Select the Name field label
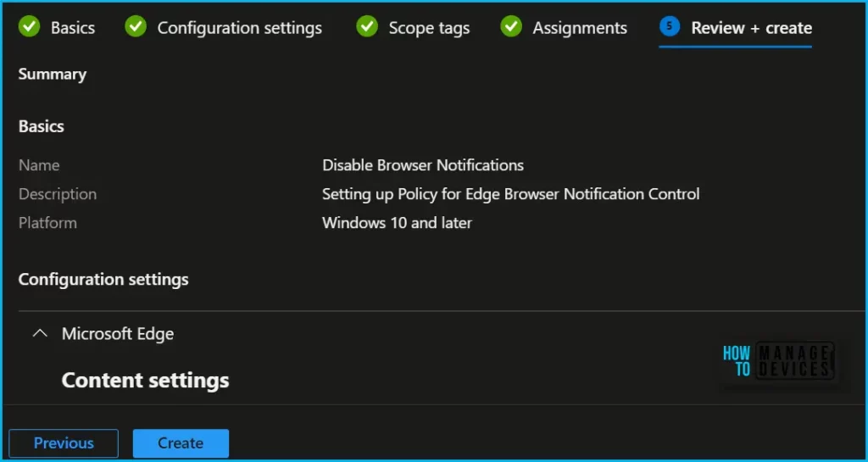 pos(39,165)
